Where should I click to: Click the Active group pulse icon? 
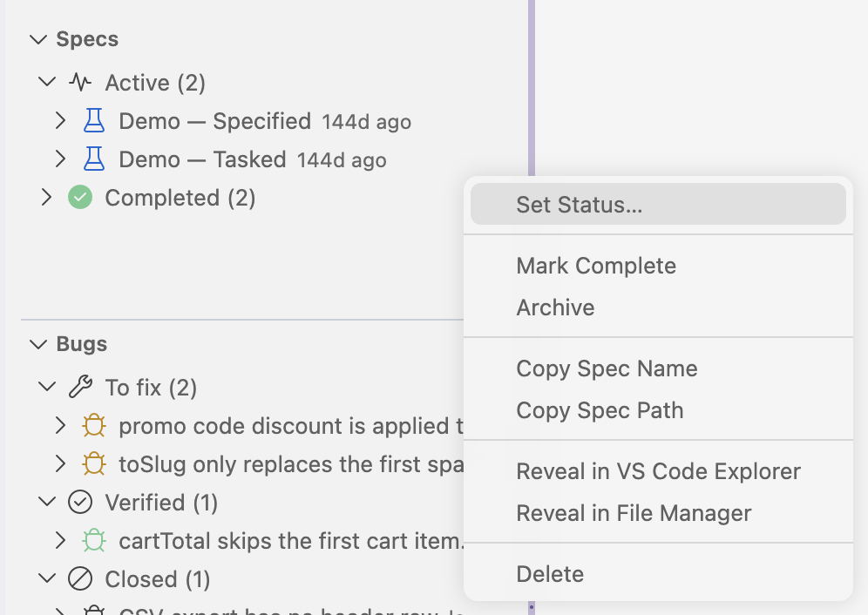pyautogui.click(x=80, y=83)
